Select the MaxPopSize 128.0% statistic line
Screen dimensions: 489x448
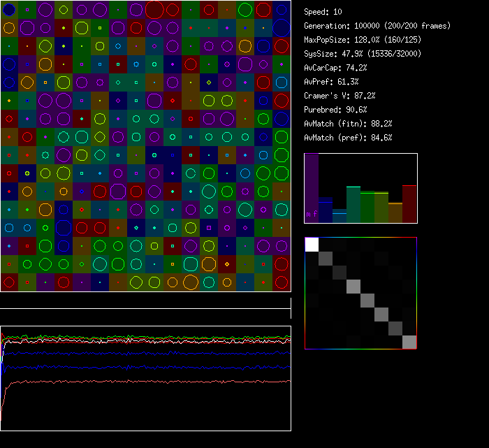click(x=363, y=40)
